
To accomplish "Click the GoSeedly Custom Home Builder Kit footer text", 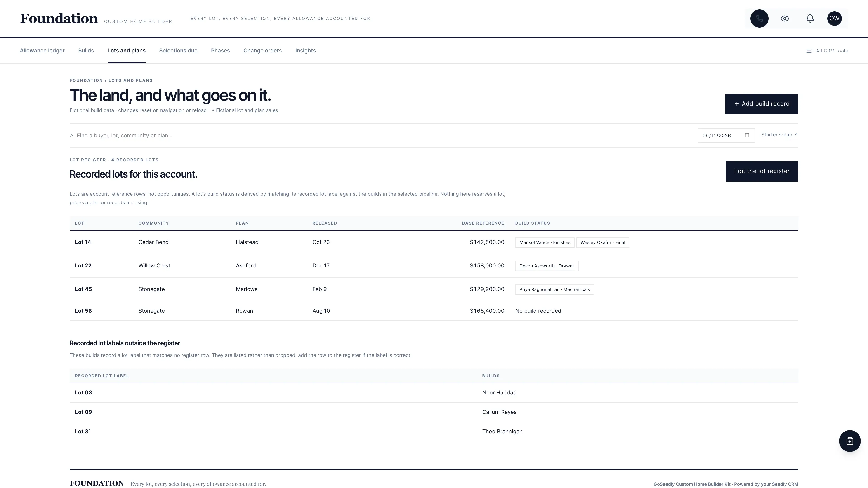I will point(726,484).
